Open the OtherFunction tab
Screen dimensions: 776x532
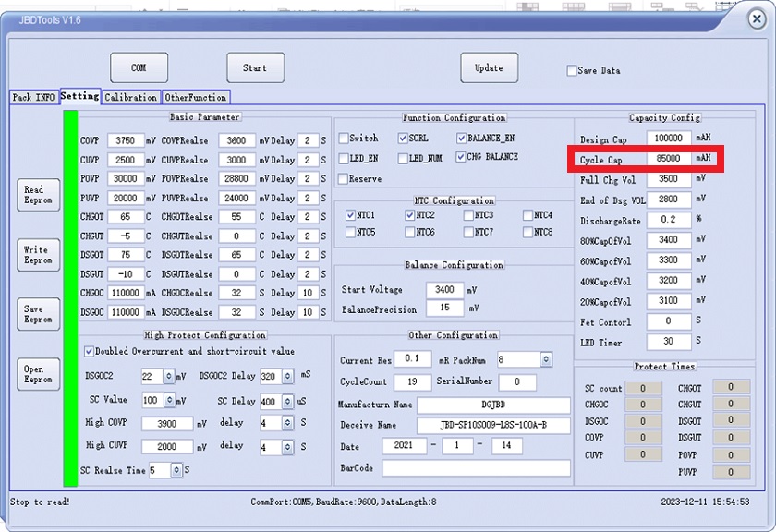tap(196, 98)
